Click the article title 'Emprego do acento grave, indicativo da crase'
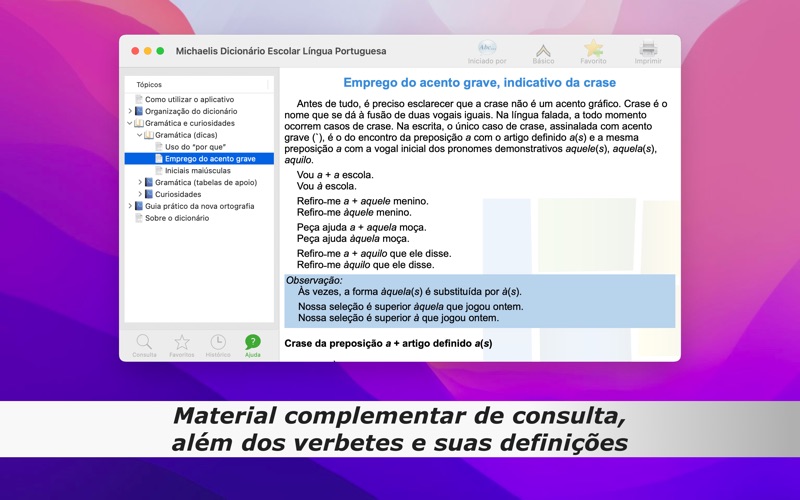800x500 pixels. 480,83
